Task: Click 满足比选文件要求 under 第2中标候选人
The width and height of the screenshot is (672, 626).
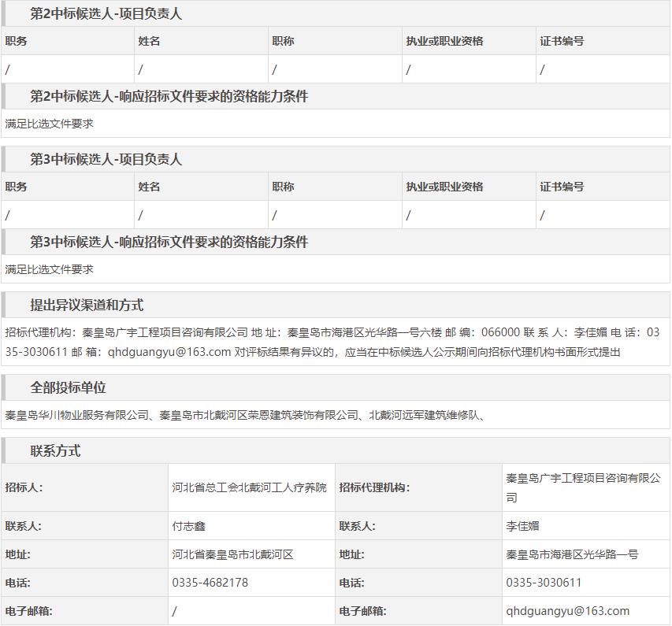Action: click(x=49, y=124)
